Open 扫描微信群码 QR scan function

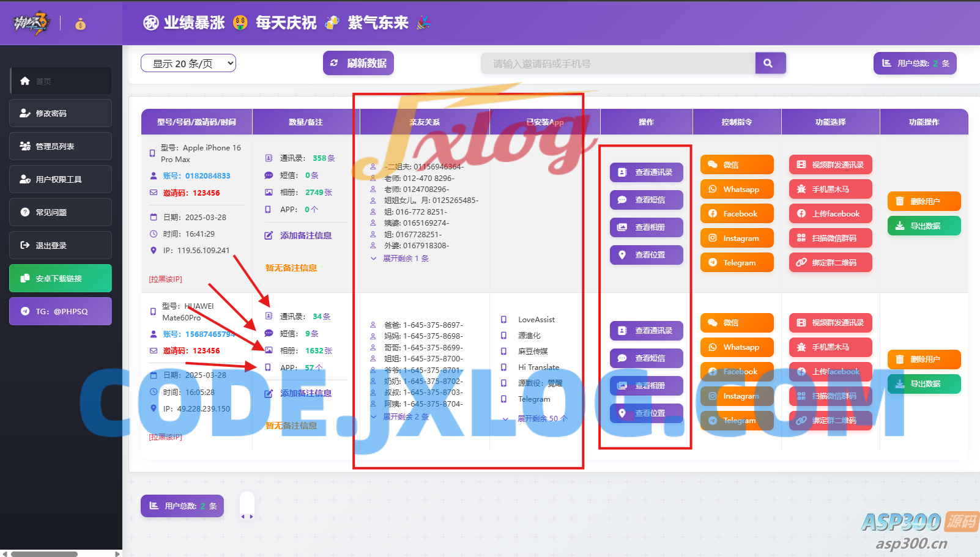[x=830, y=237]
